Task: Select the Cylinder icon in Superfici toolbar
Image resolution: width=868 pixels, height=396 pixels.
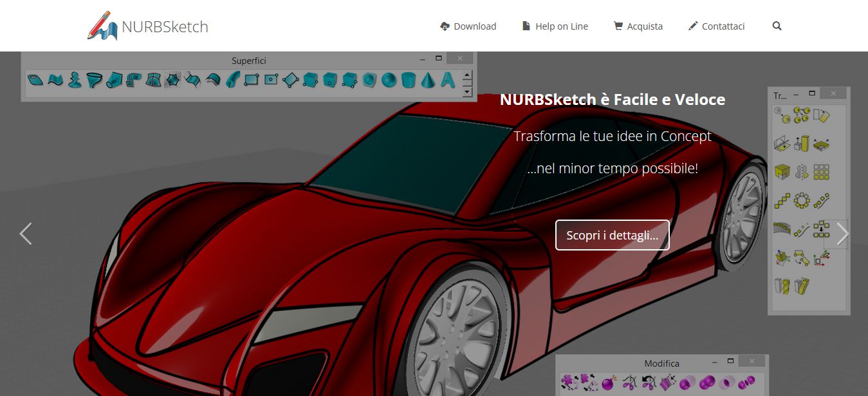Action: [x=409, y=80]
